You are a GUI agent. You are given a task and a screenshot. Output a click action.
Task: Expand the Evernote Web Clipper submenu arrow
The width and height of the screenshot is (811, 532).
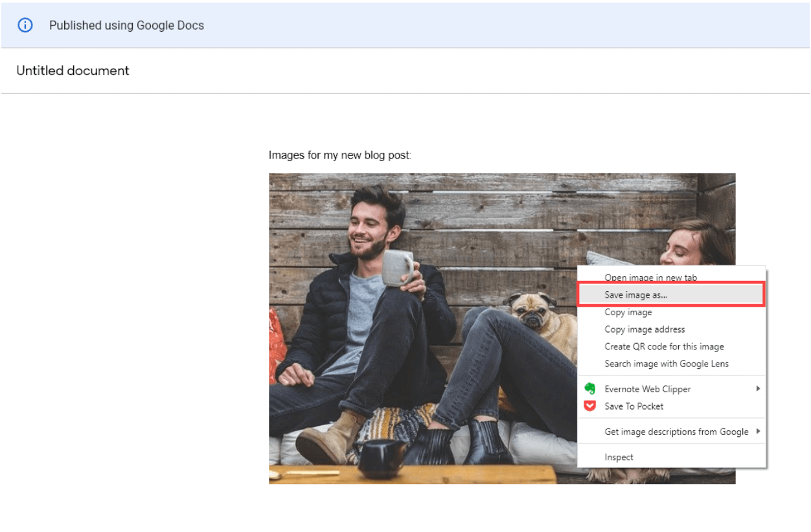click(759, 388)
